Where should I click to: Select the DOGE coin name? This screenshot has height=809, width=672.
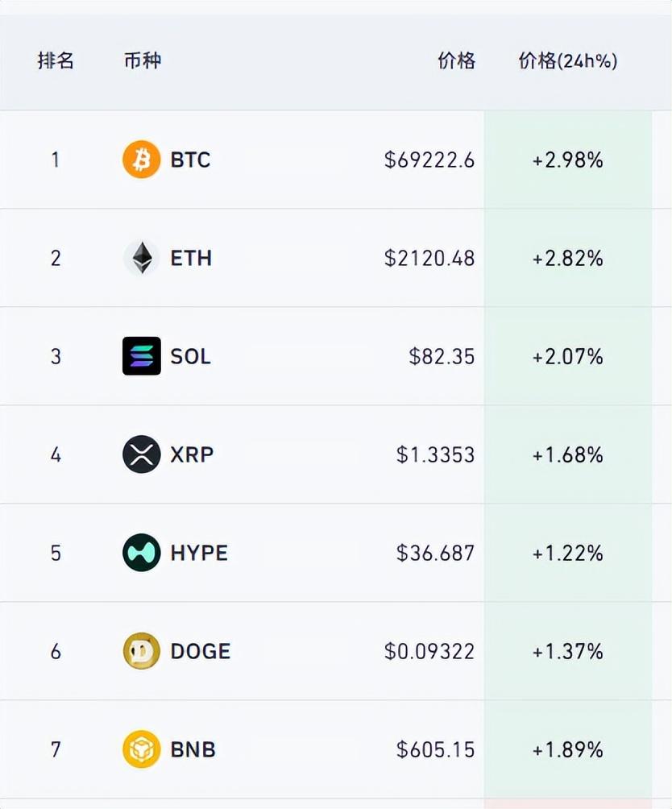200,651
